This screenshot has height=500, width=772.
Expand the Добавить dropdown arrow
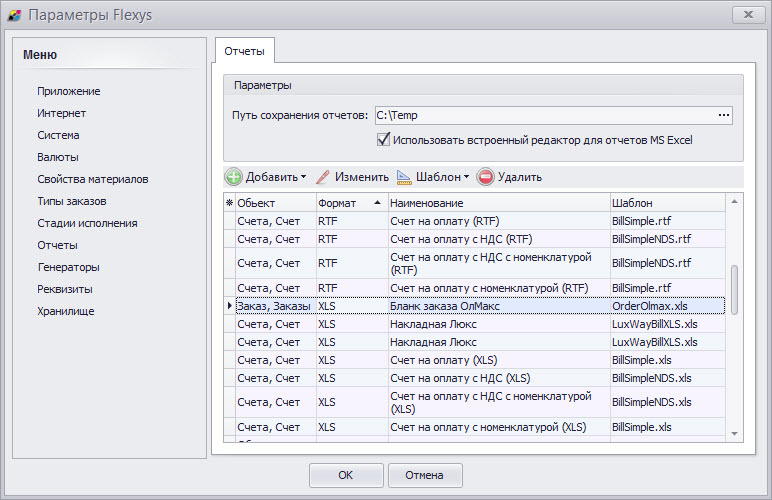303,177
